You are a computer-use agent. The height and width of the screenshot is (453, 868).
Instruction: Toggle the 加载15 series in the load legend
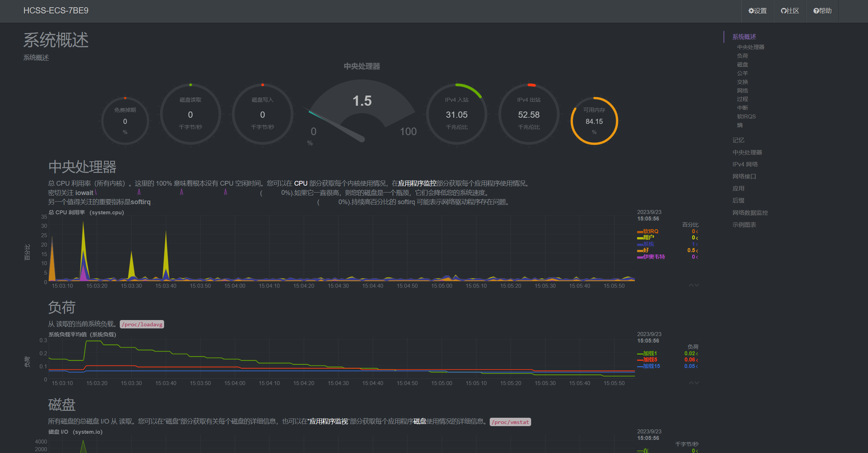click(651, 366)
